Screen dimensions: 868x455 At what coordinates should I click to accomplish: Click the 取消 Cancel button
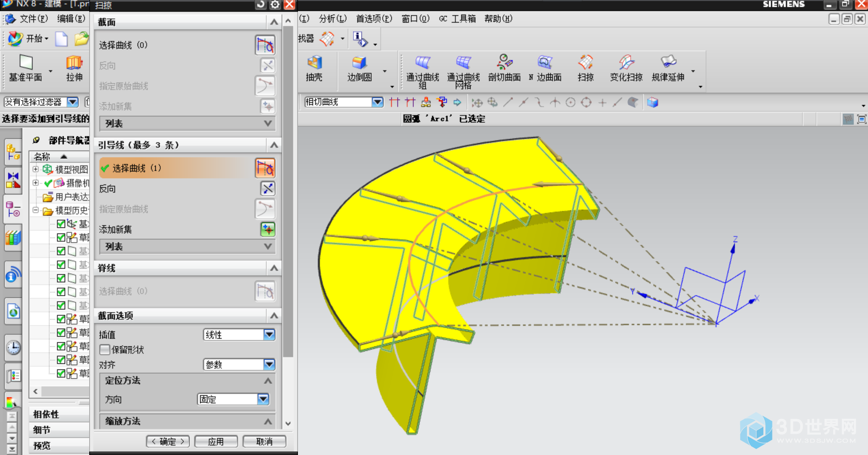pyautogui.click(x=264, y=441)
